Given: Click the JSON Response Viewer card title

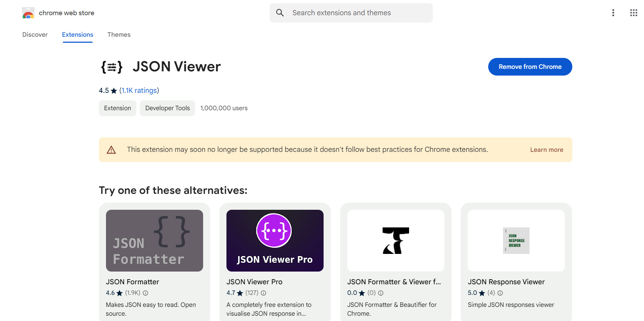Looking at the screenshot, I should click(506, 282).
